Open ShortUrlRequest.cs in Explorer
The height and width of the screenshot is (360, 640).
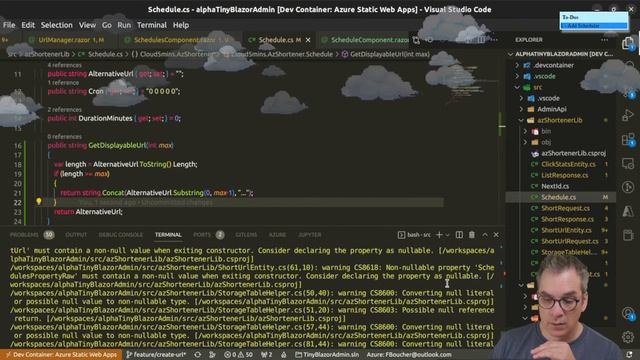(569, 241)
